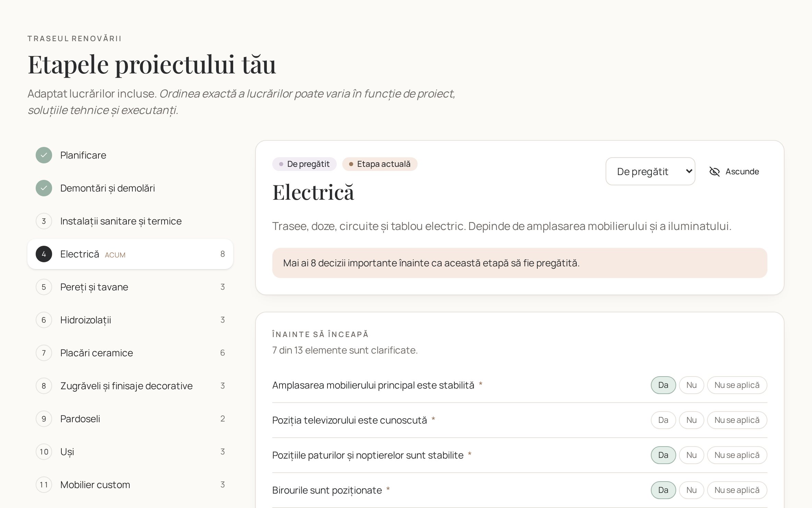The image size is (812, 508).
Task: Select Nu for Pozițiile paturilor și noptierelor
Action: [x=691, y=455]
